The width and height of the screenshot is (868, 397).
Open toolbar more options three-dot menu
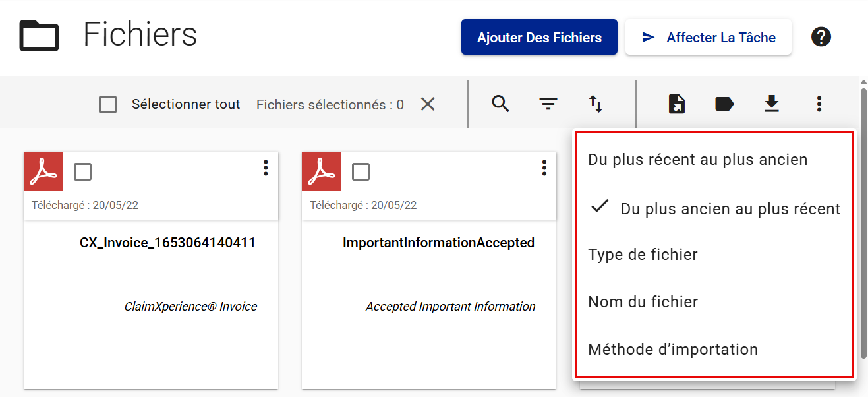(819, 104)
